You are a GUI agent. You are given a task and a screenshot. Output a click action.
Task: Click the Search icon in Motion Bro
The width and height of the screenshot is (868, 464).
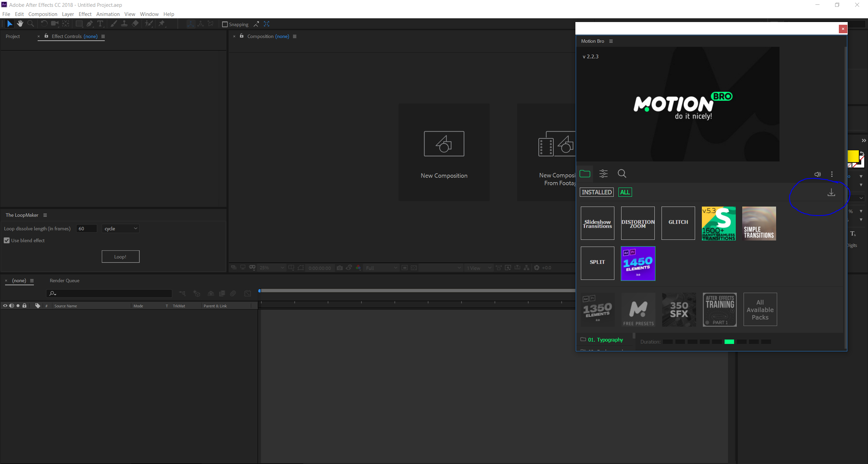point(622,174)
